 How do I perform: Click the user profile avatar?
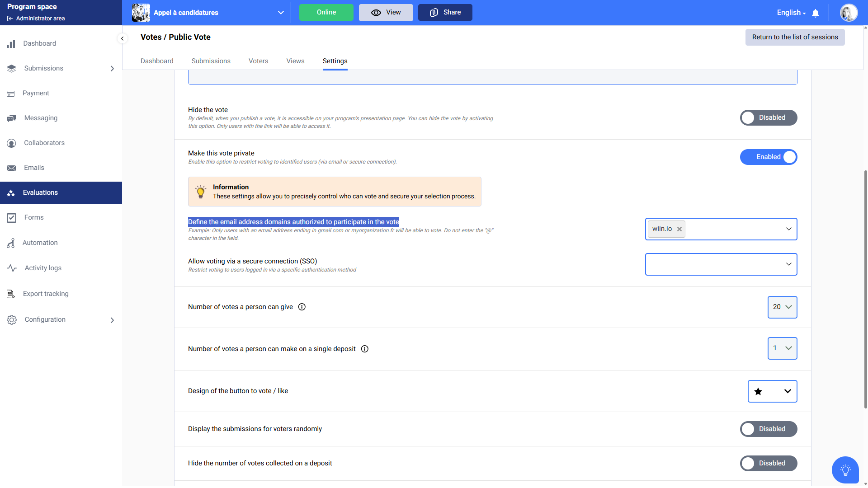[x=849, y=13]
